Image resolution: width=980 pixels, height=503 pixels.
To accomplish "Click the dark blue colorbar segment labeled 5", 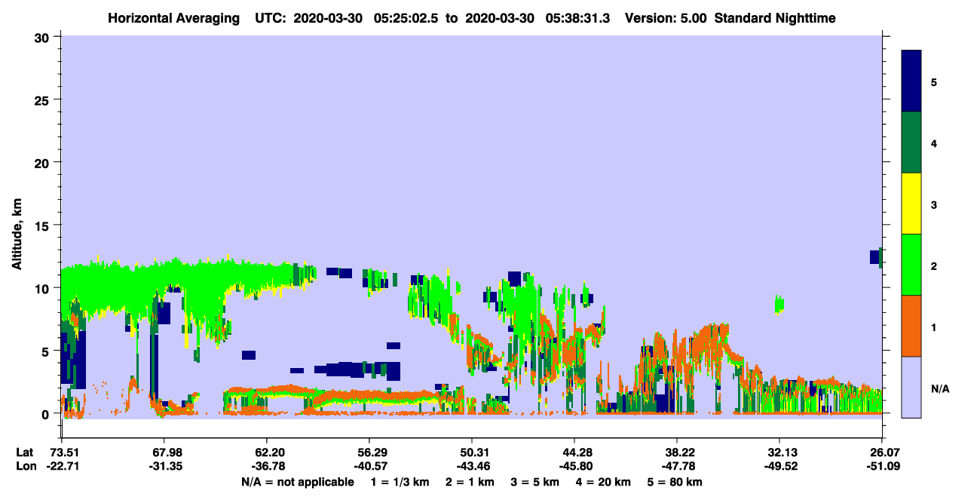I will [911, 81].
